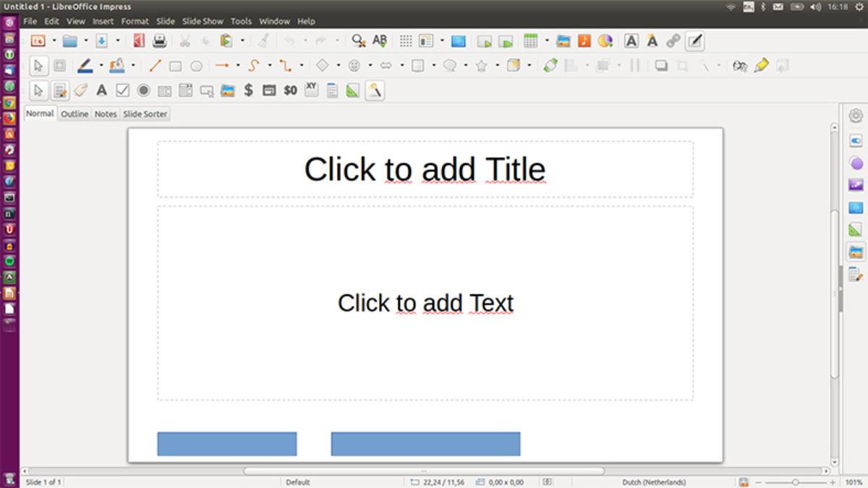Viewport: 868px width, 488px height.
Task: Open the Open File dropdown arrow
Action: tap(86, 40)
